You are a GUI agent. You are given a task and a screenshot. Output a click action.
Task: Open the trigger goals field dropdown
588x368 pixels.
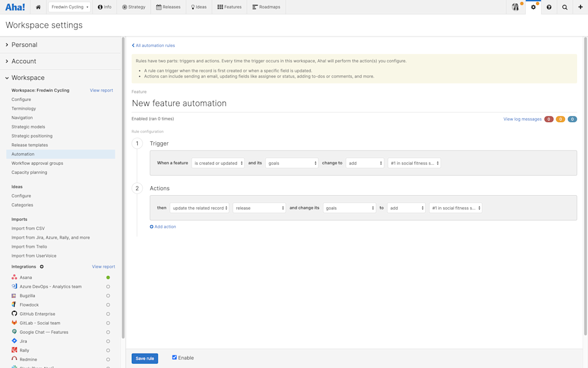click(292, 163)
